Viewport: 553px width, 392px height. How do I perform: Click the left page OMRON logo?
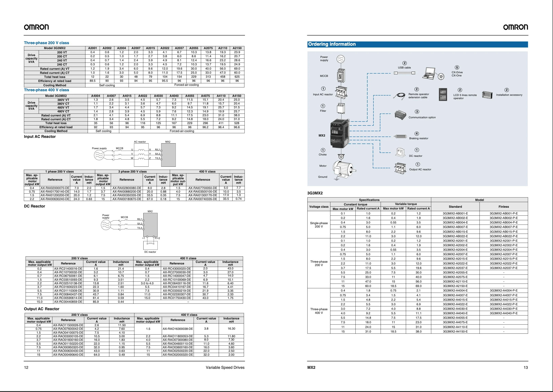[37, 27]
